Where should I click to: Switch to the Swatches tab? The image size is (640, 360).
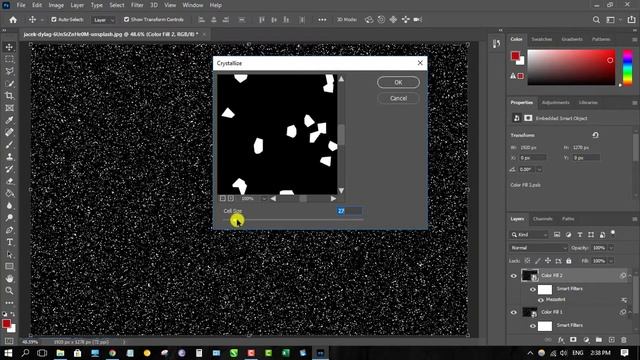[x=542, y=39]
